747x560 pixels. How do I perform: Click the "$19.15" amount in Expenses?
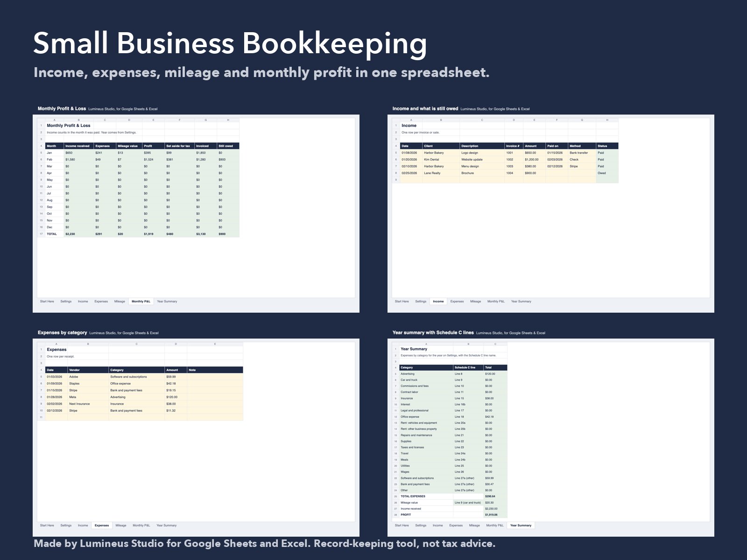click(176, 390)
